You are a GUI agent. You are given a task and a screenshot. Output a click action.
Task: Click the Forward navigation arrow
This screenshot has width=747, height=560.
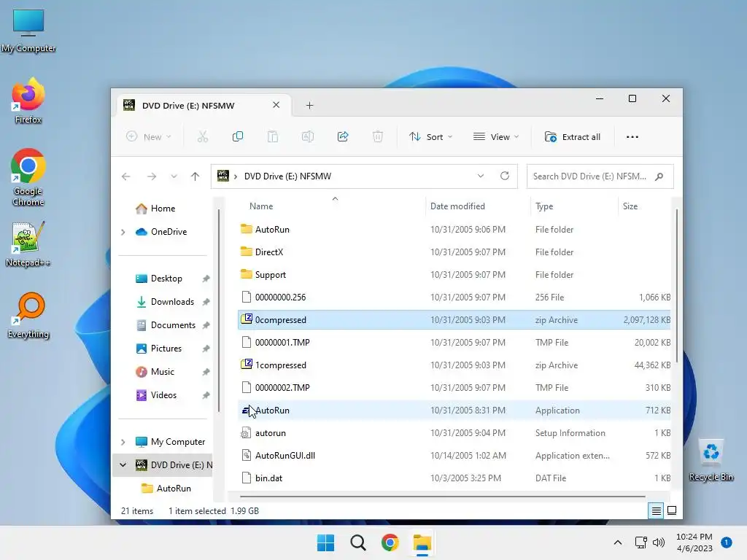(152, 176)
